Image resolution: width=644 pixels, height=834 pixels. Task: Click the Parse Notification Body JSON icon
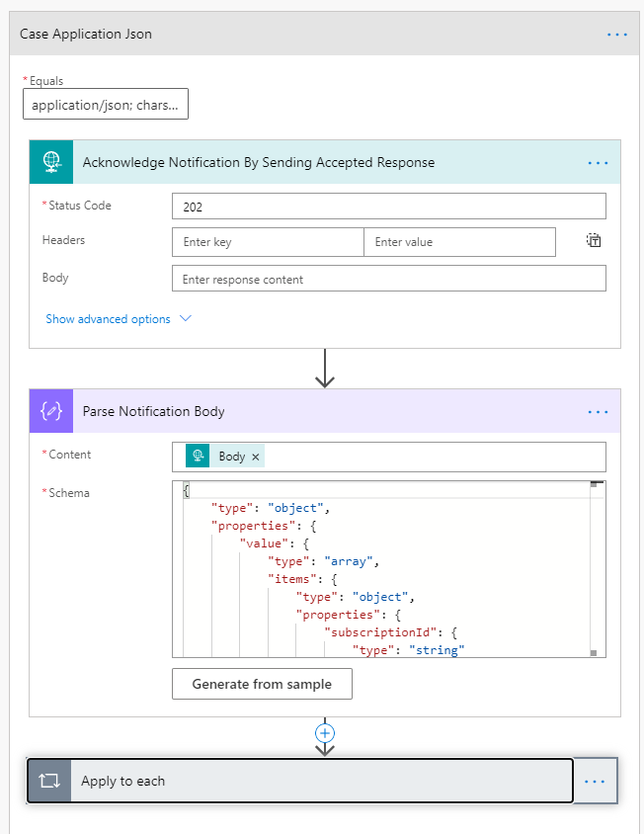[51, 411]
